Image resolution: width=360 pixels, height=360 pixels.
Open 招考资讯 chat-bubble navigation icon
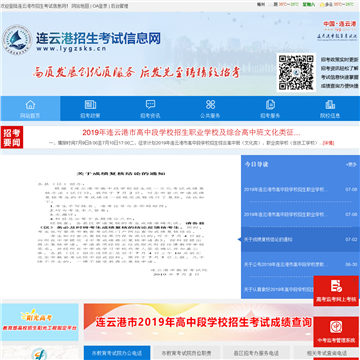[x=150, y=105]
